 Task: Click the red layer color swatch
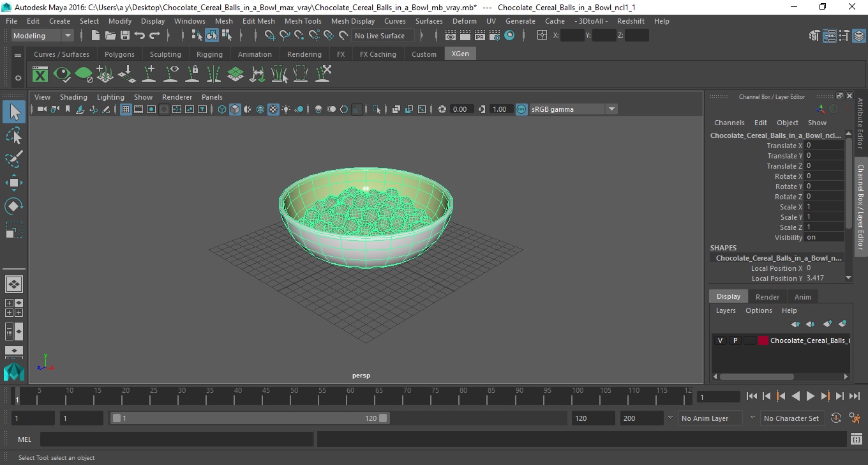click(763, 340)
